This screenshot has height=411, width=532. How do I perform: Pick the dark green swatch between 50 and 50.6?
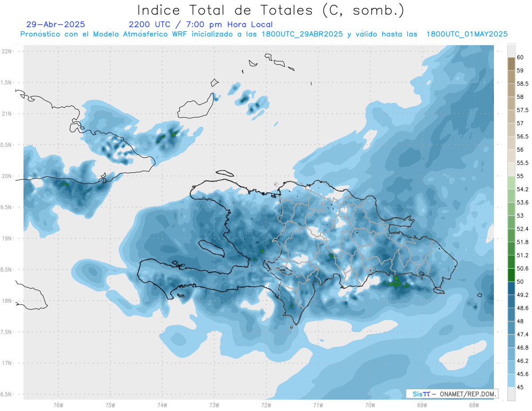[x=511, y=275]
